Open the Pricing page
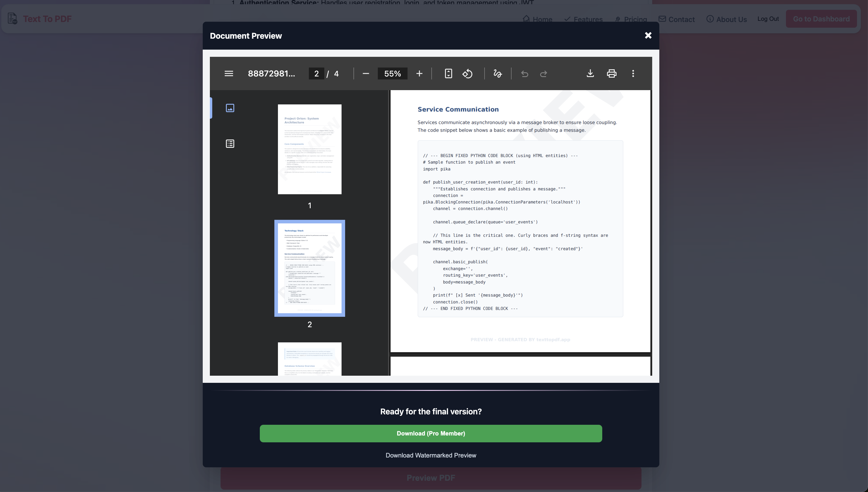The image size is (868, 492). [x=631, y=19]
